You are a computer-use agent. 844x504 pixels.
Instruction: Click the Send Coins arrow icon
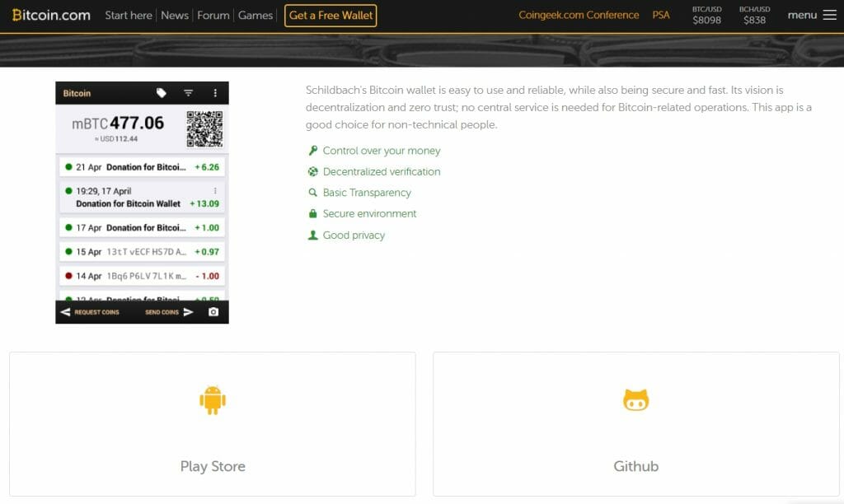pyautogui.click(x=188, y=312)
